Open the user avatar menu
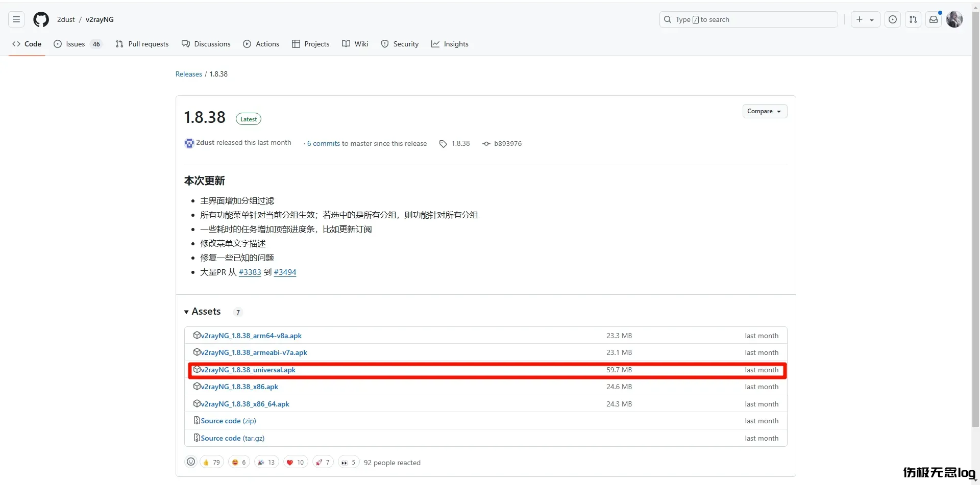The image size is (980, 485). point(954,19)
